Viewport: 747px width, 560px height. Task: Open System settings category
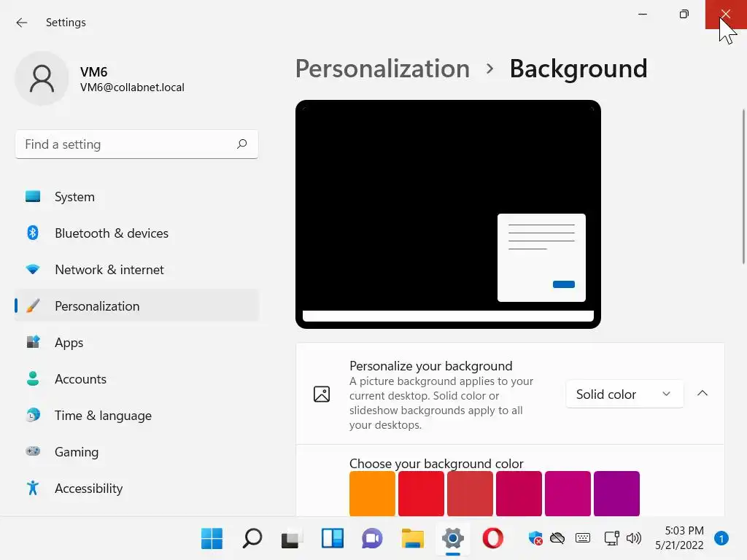pyautogui.click(x=136, y=197)
